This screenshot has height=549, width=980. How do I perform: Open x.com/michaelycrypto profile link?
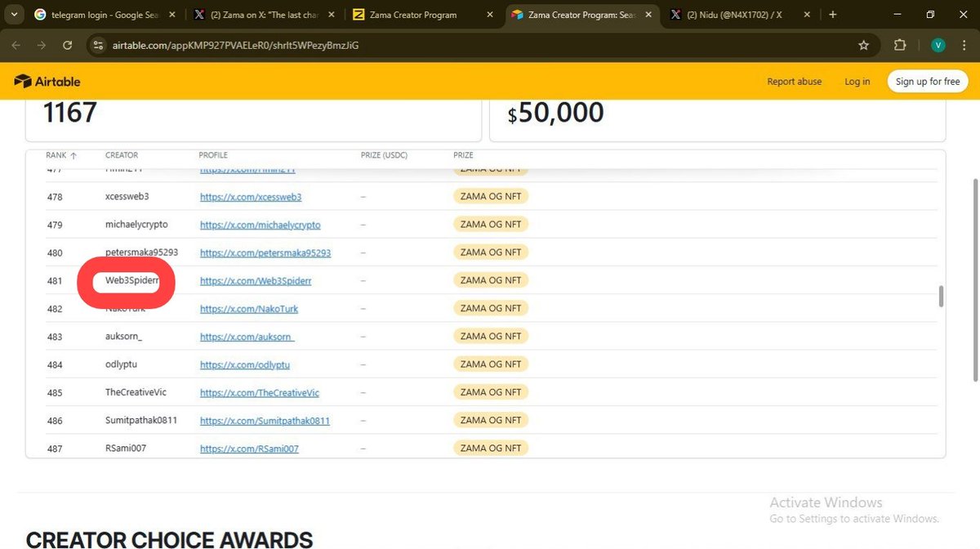tap(261, 225)
